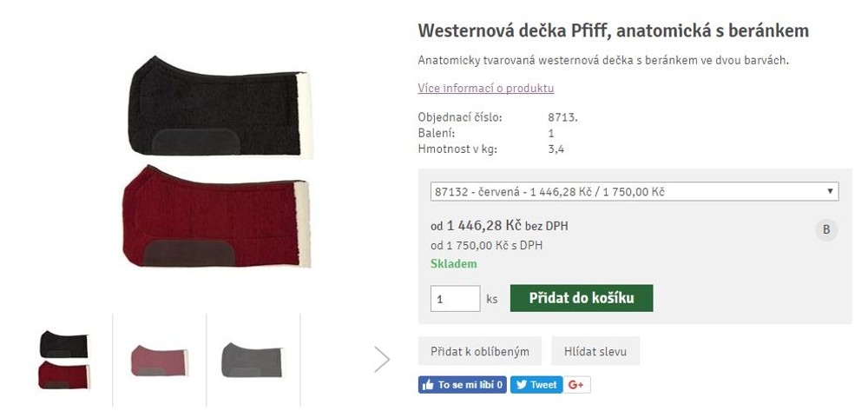
Task: Select the single red pad thumbnail
Action: tap(159, 360)
